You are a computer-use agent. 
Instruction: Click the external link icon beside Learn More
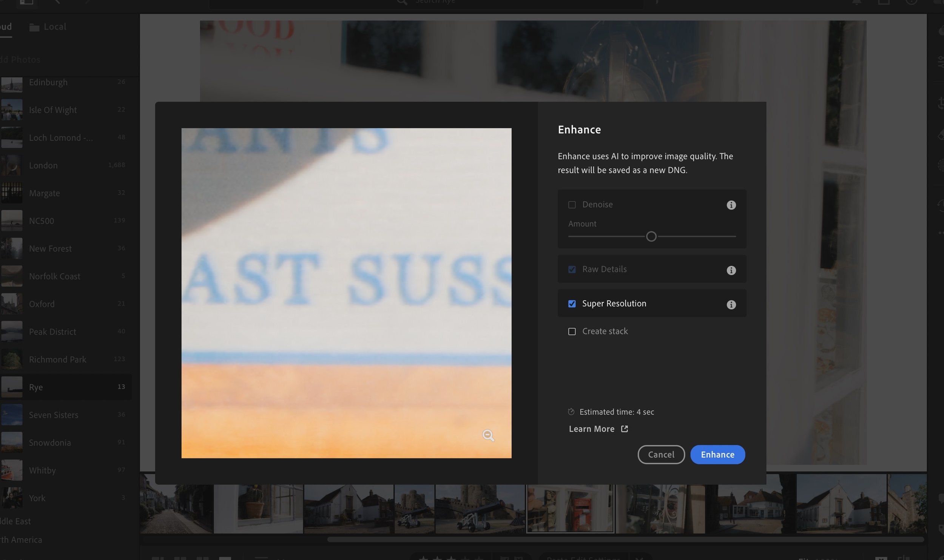coord(624,429)
